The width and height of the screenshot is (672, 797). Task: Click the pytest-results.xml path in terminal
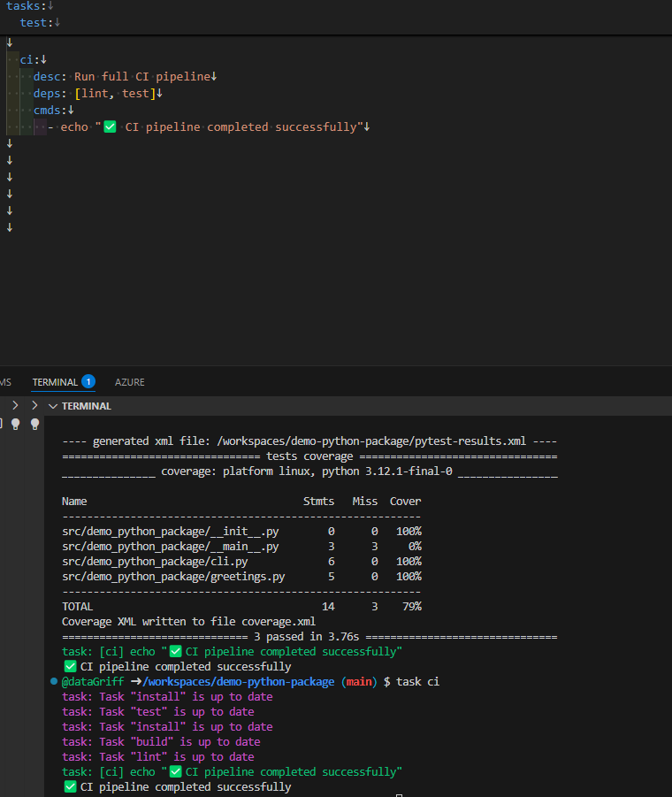click(371, 441)
